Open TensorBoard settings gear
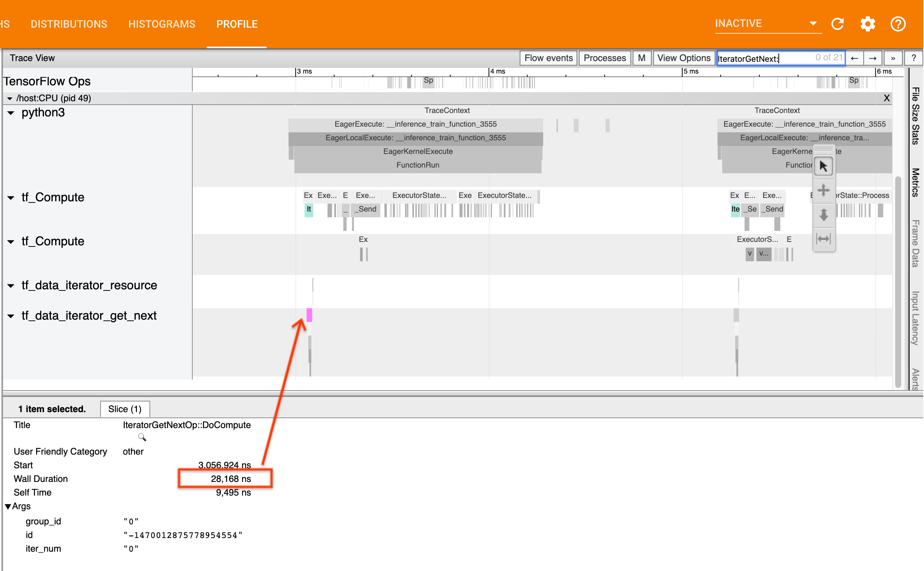This screenshot has width=924, height=571. coord(868,24)
